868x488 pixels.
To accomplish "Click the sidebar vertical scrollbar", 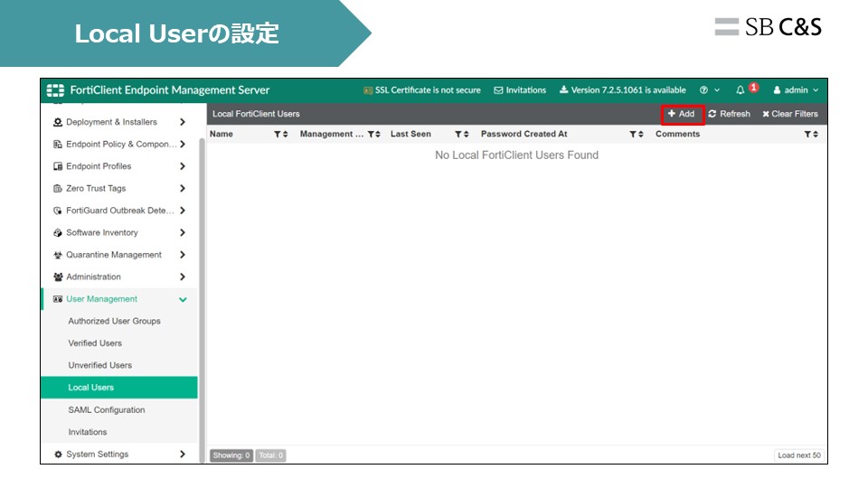I will pos(202,299).
